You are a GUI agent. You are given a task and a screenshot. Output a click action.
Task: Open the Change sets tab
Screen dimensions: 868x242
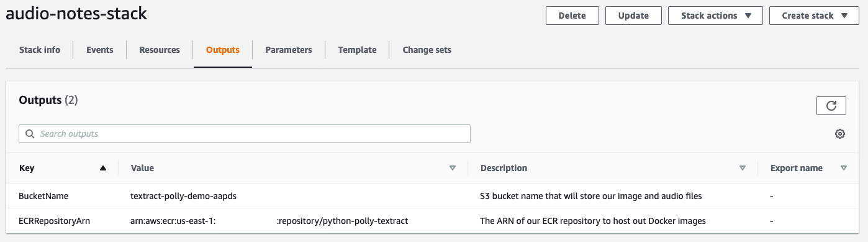click(x=427, y=50)
